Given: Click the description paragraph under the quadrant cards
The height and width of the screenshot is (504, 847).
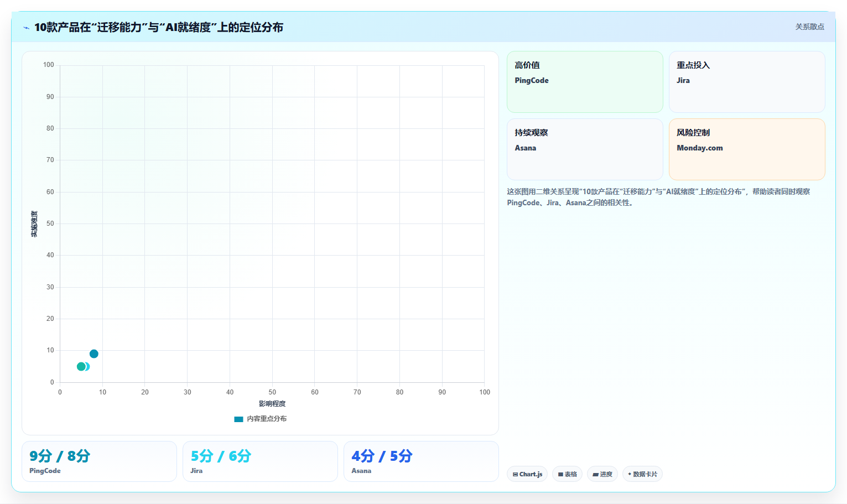Looking at the screenshot, I should (x=658, y=197).
